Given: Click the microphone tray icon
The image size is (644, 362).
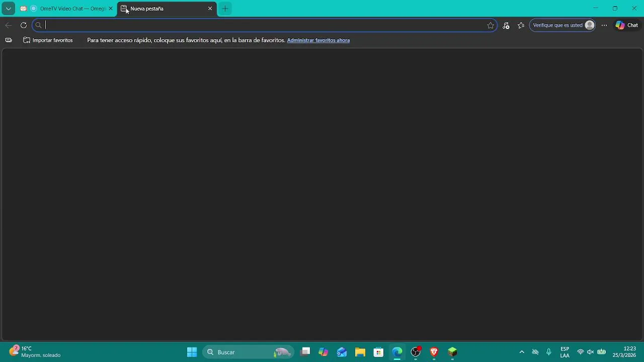Looking at the screenshot, I should click(549, 352).
